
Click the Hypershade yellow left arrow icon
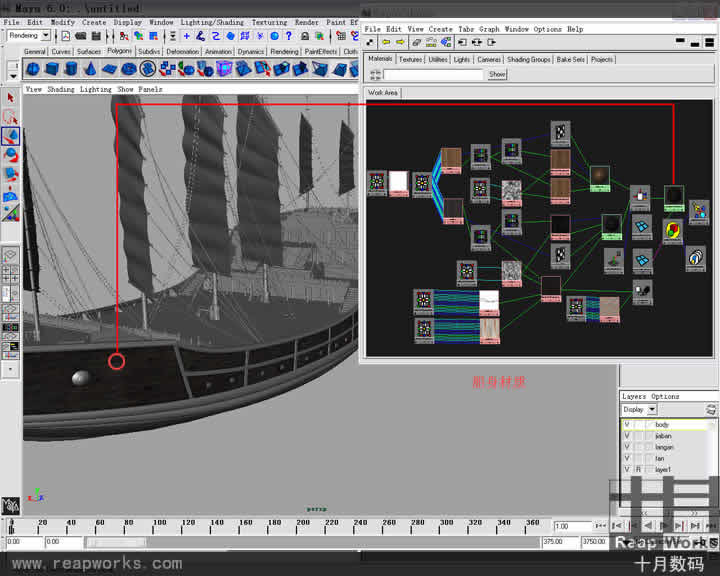coord(386,43)
